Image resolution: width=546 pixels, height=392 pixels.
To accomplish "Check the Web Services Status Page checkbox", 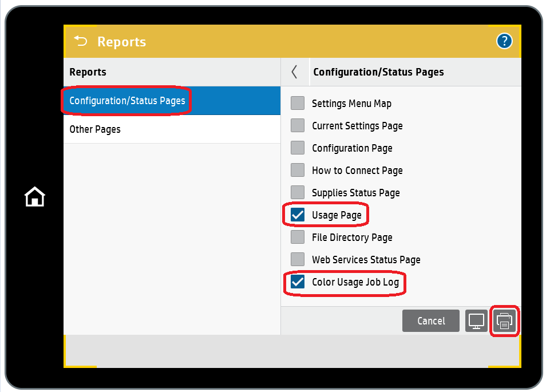I will (298, 259).
